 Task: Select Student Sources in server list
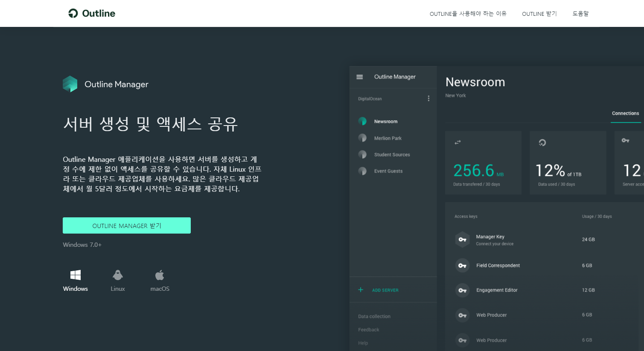point(392,155)
